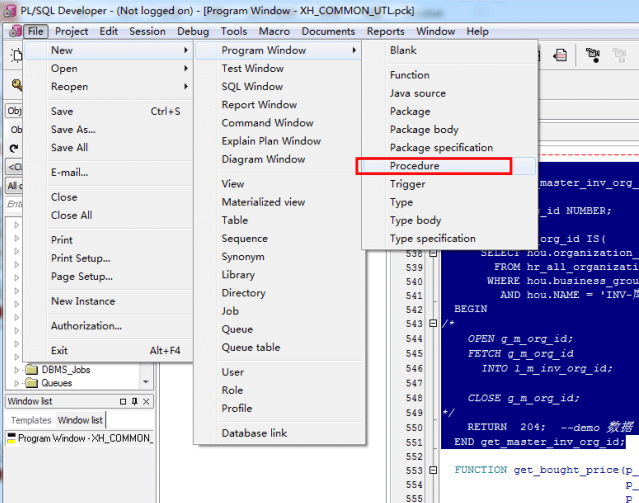Choose Function from Program Window submenu
The height and width of the screenshot is (503, 639).
click(x=448, y=75)
